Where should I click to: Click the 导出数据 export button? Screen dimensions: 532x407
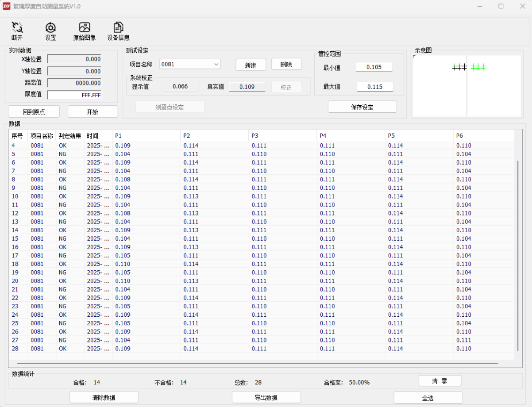tap(266, 398)
